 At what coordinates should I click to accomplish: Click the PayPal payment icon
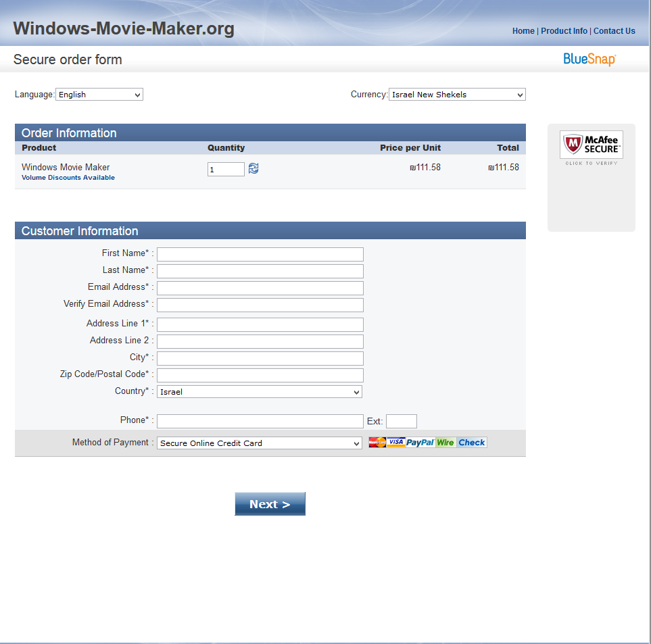tap(420, 443)
